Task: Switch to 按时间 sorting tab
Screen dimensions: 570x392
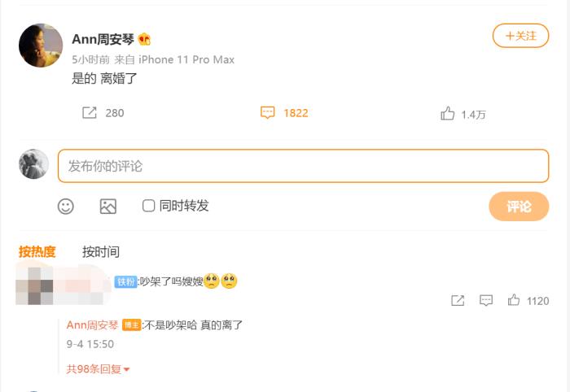Action: point(101,252)
